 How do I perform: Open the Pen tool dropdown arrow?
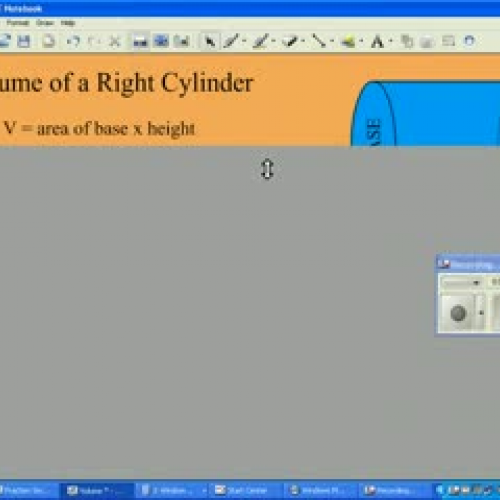(244, 41)
